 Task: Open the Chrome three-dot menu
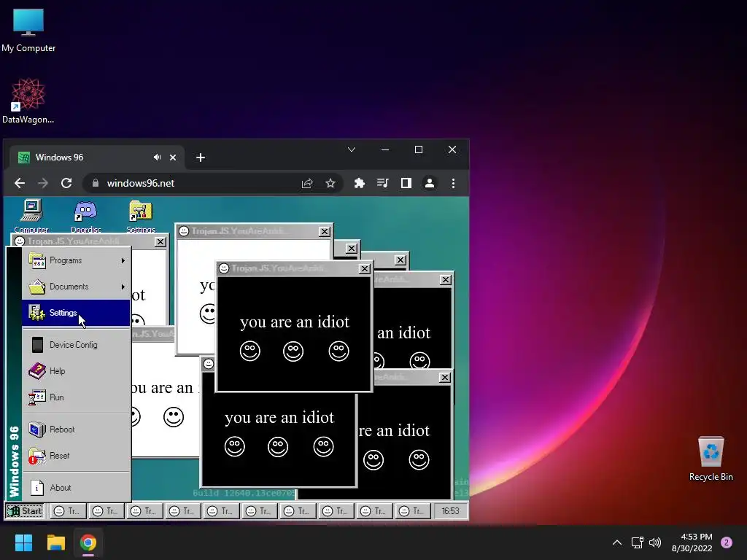pos(453,183)
